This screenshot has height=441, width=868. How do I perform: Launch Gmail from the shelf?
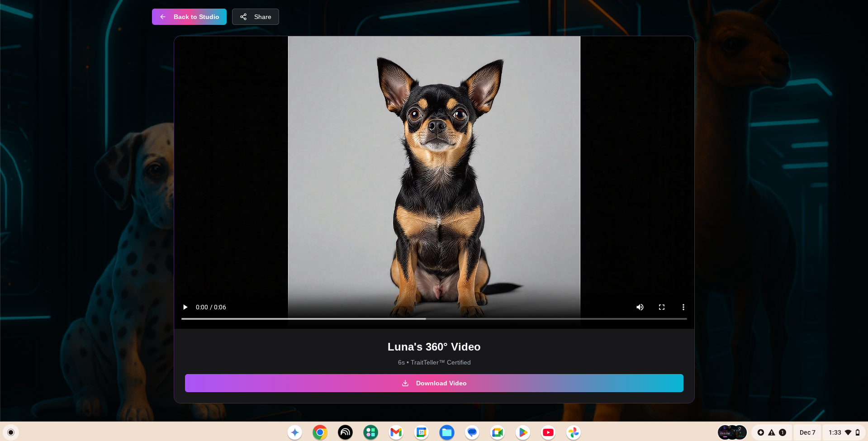click(396, 432)
